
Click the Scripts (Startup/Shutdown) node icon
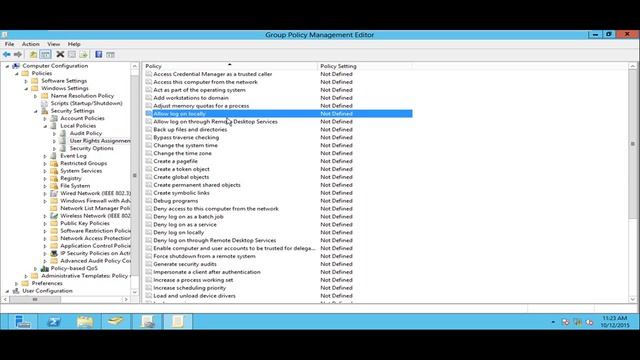[44, 103]
